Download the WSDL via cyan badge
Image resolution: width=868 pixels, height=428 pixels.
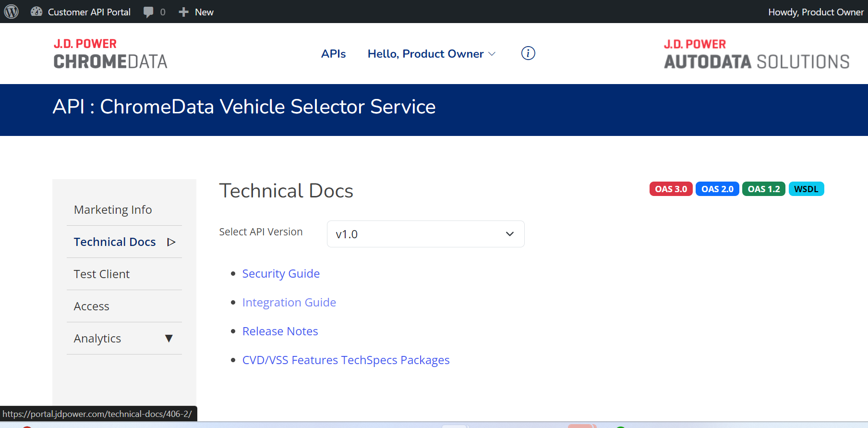[806, 189]
